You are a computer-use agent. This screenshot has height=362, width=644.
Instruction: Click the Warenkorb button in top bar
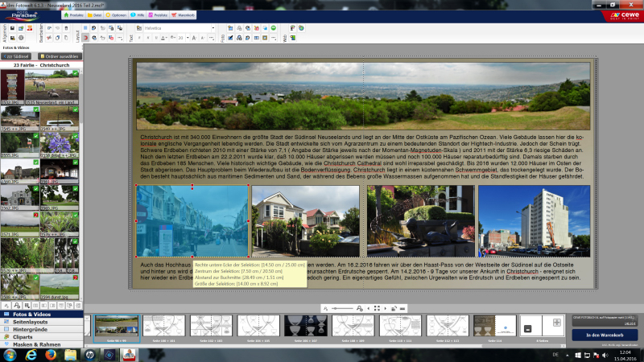coord(184,15)
